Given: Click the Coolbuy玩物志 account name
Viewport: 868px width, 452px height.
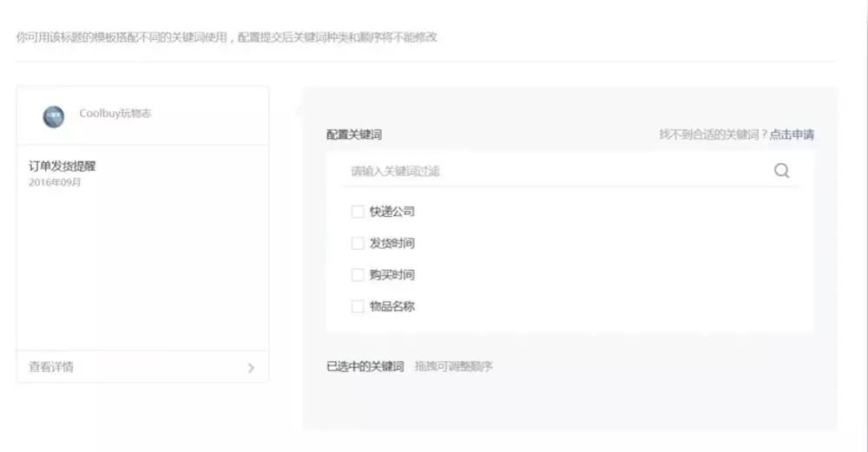Looking at the screenshot, I should pos(115,114).
